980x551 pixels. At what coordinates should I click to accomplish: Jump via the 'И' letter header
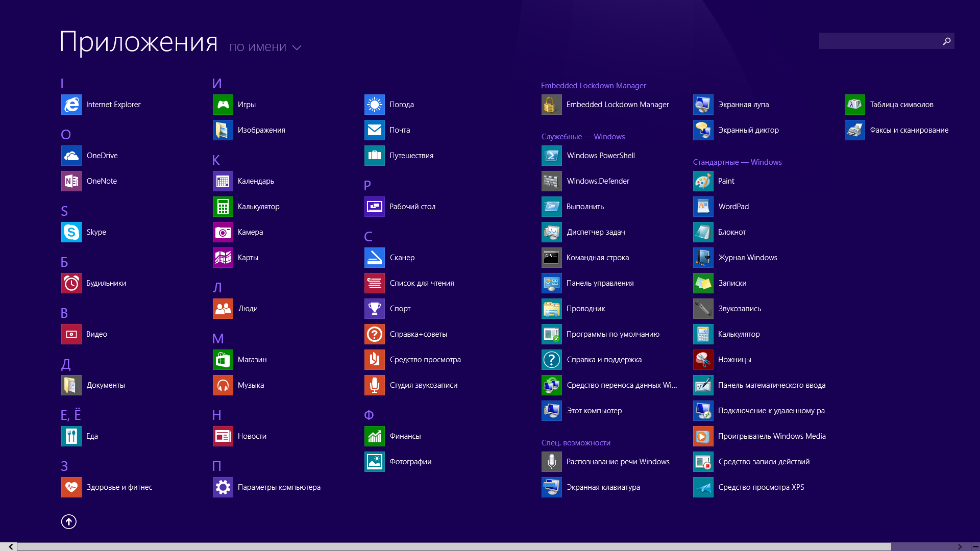click(x=217, y=83)
